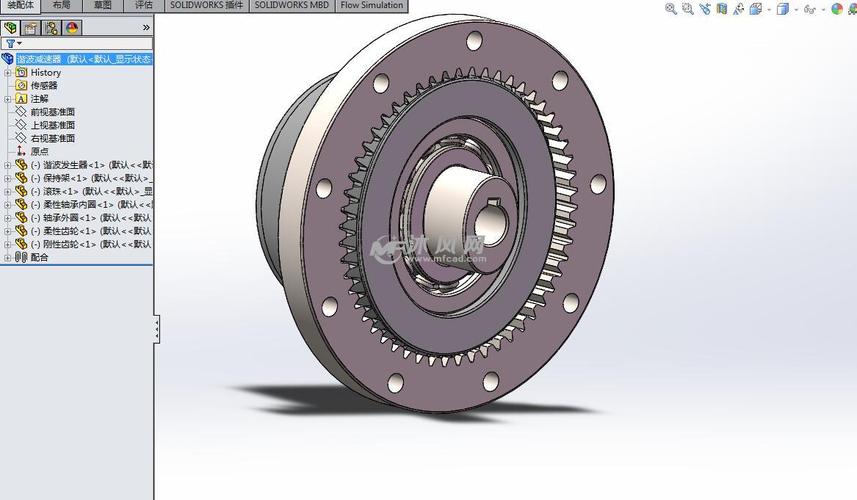Open the FeatureManager design tree tab
The image size is (857, 500).
[x=11, y=28]
